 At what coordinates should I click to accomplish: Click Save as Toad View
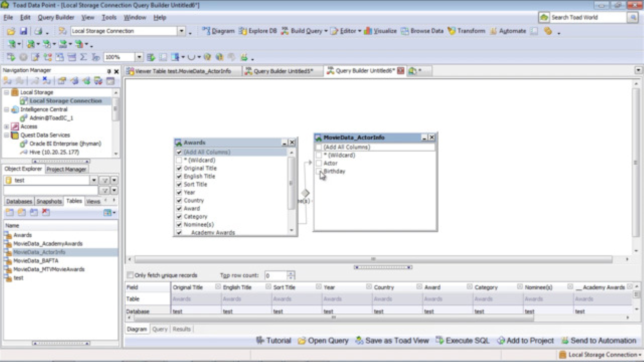pos(392,340)
